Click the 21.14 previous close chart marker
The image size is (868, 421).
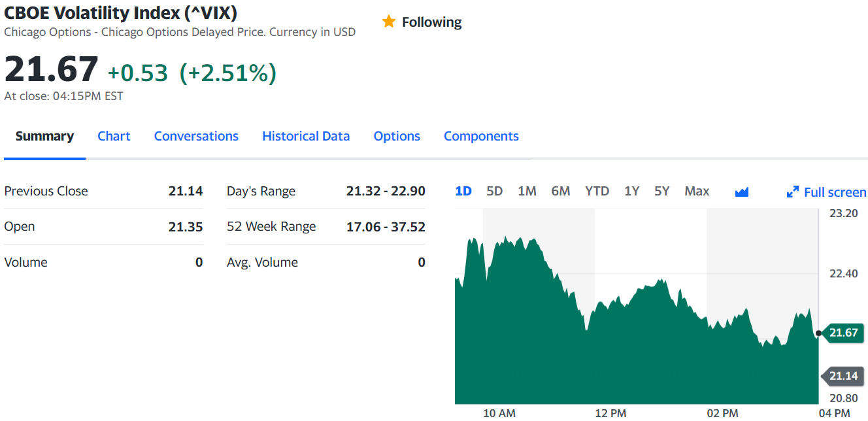(x=842, y=376)
